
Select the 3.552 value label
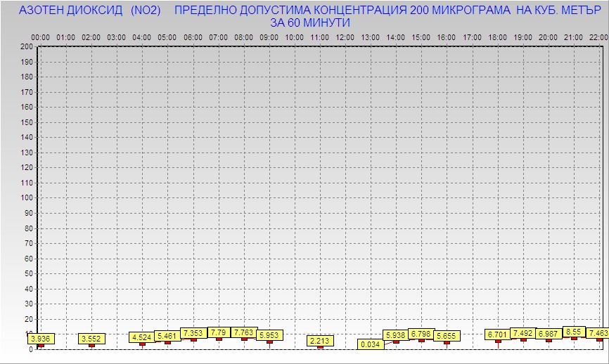point(92,339)
